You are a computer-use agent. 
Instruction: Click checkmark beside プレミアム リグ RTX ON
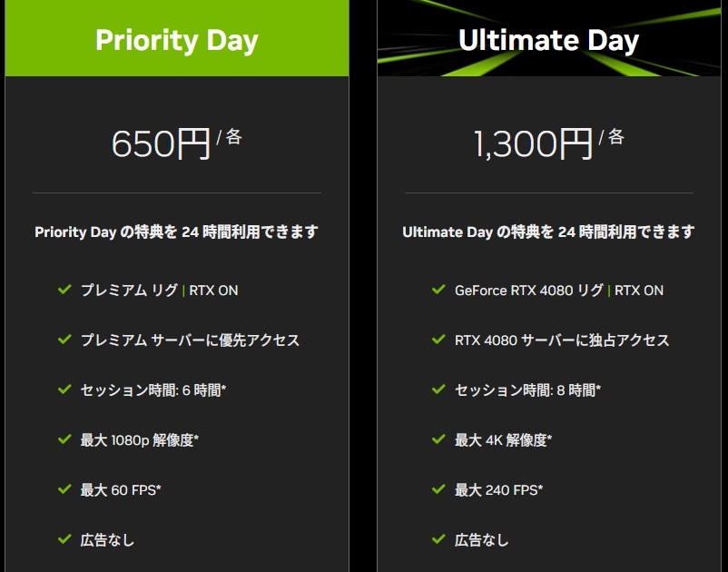click(x=64, y=291)
